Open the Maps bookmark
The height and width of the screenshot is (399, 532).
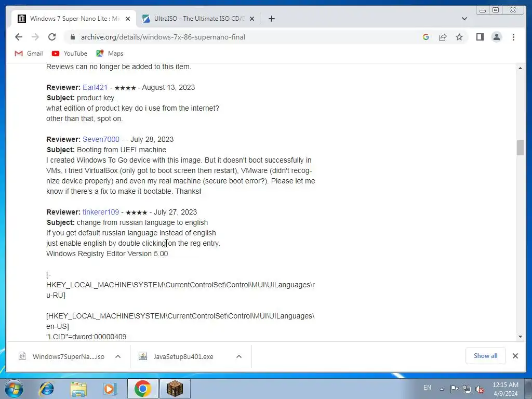pos(110,54)
